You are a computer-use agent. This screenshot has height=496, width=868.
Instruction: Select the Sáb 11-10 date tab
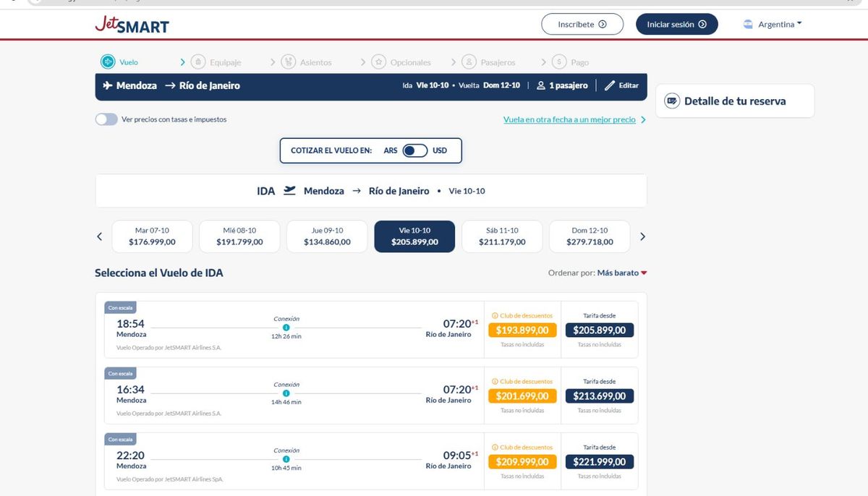tap(501, 236)
